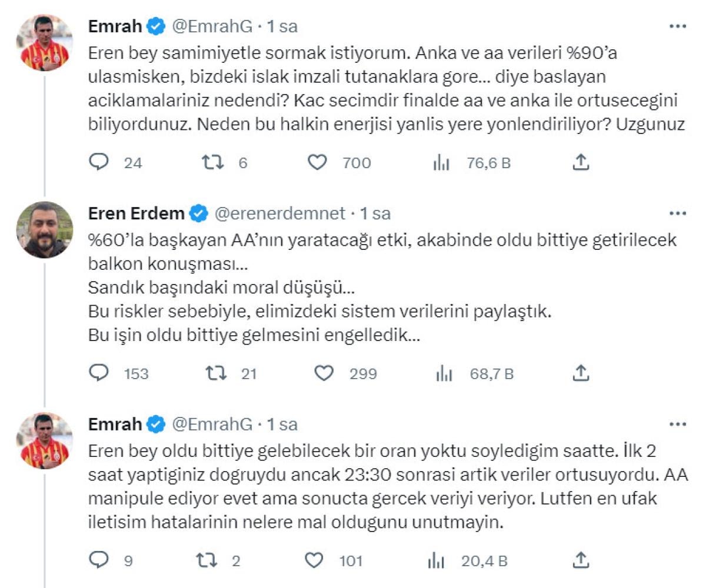Image resolution: width=706 pixels, height=588 pixels.
Task: Retweet Emrah's first tweet with 6 retweets
Action: [212, 162]
